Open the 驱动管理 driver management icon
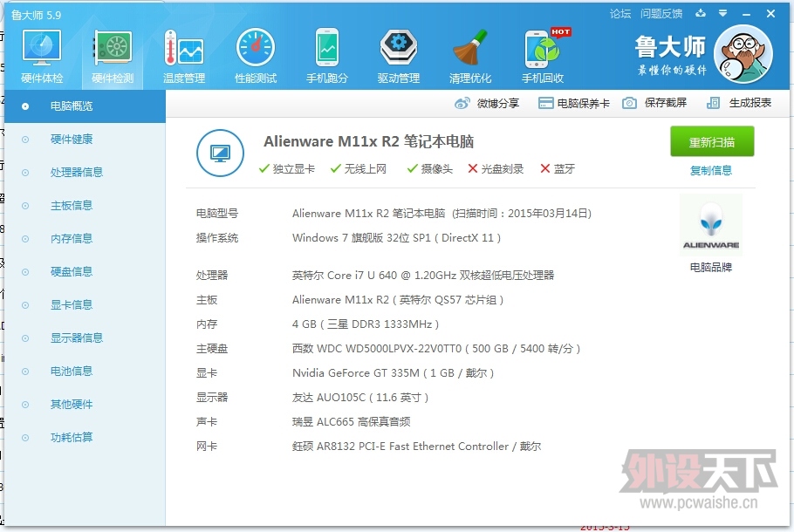Screen dimensions: 794x532 (399, 56)
